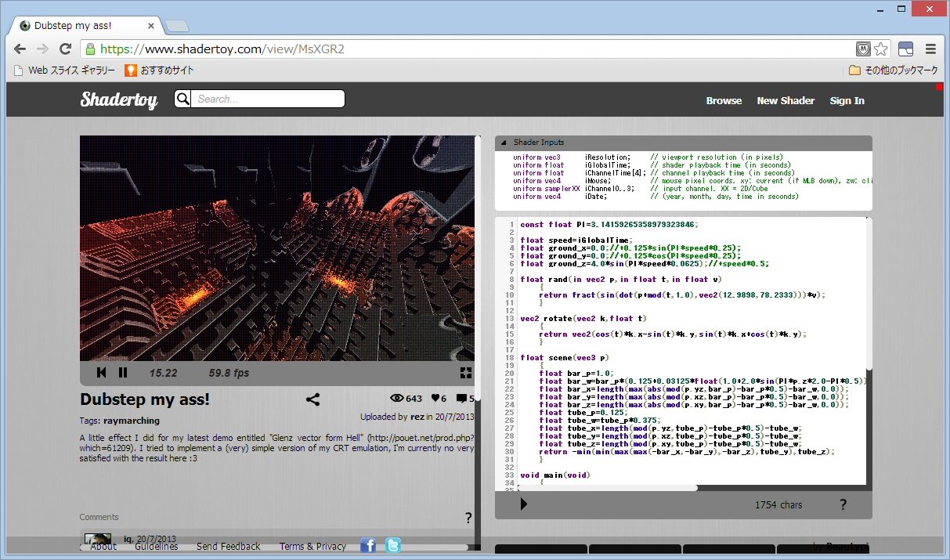The image size is (950, 560).
Task: Open the Twitter page icon
Action: 393,546
